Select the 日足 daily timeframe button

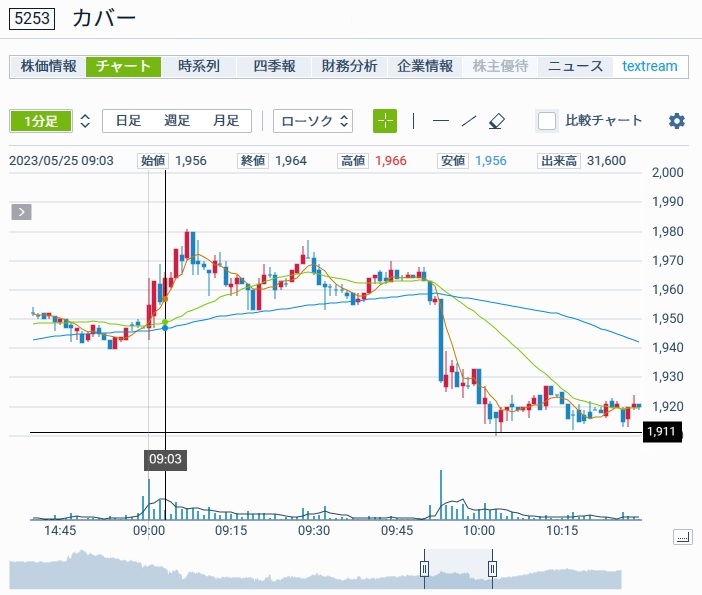(x=128, y=121)
